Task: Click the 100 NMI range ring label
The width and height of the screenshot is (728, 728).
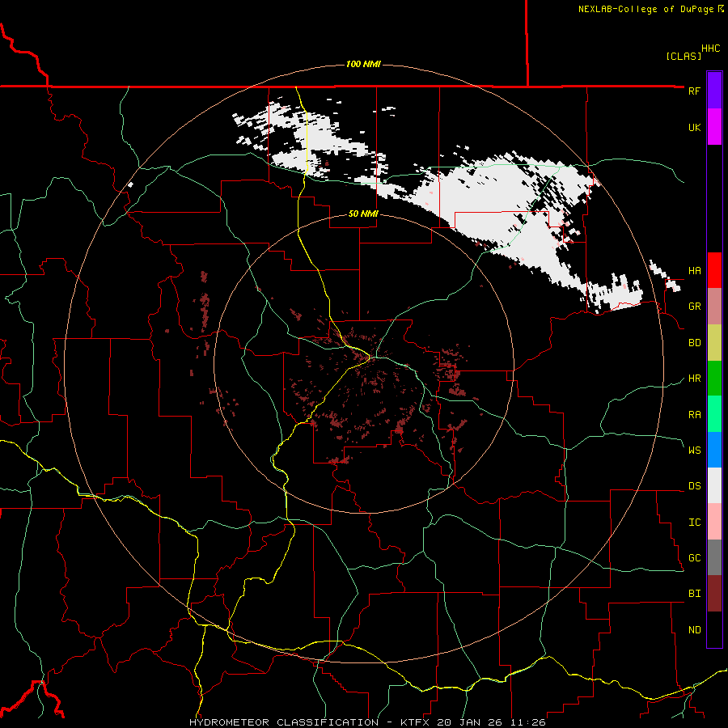Action: pyautogui.click(x=363, y=64)
